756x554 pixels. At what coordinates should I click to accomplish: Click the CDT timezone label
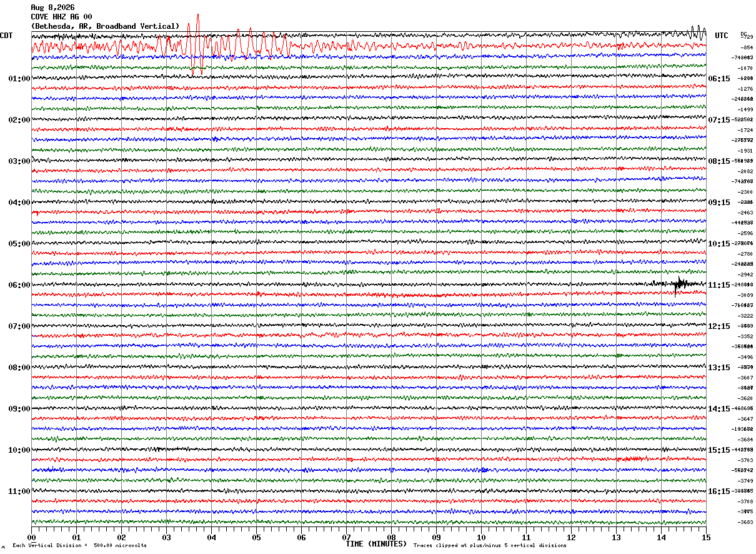tap(6, 36)
